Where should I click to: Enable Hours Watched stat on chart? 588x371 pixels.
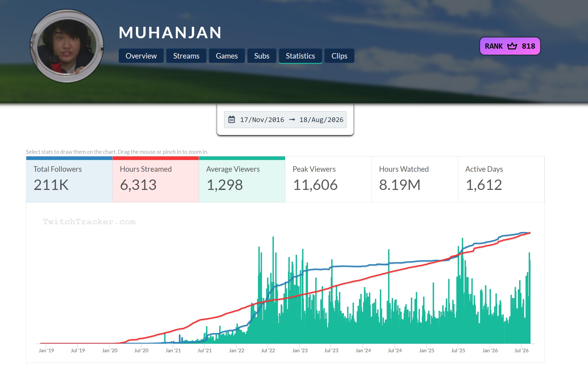[415, 179]
